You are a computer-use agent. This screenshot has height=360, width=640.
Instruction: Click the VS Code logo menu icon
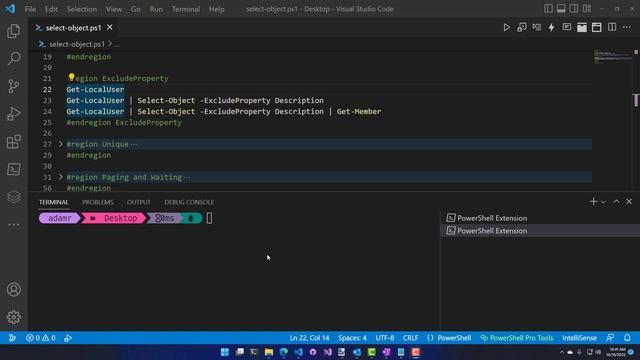tap(10, 9)
